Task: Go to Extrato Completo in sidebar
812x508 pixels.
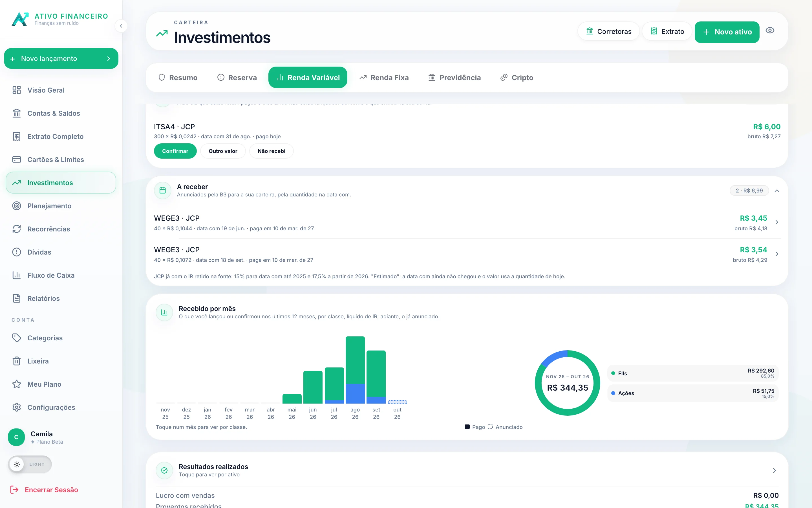Action: click(x=61, y=136)
